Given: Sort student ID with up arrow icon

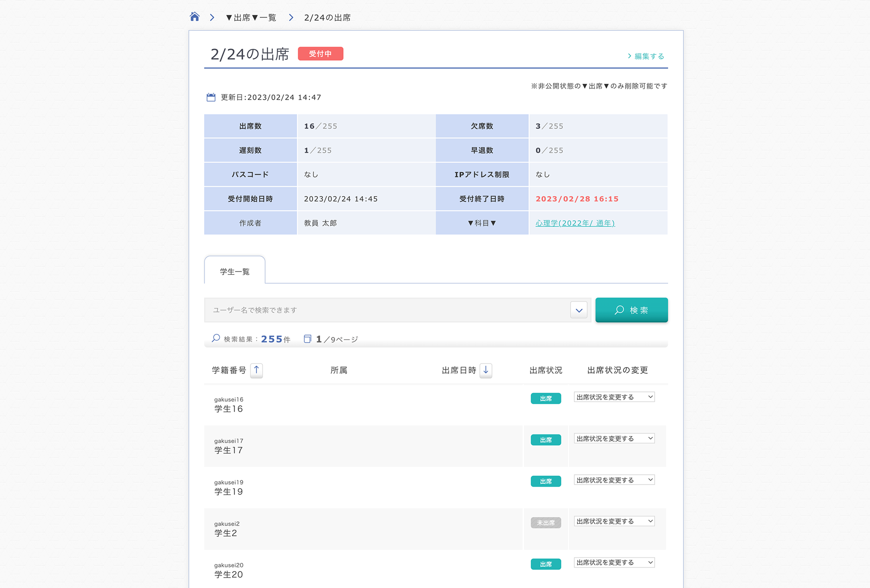Looking at the screenshot, I should tap(257, 370).
